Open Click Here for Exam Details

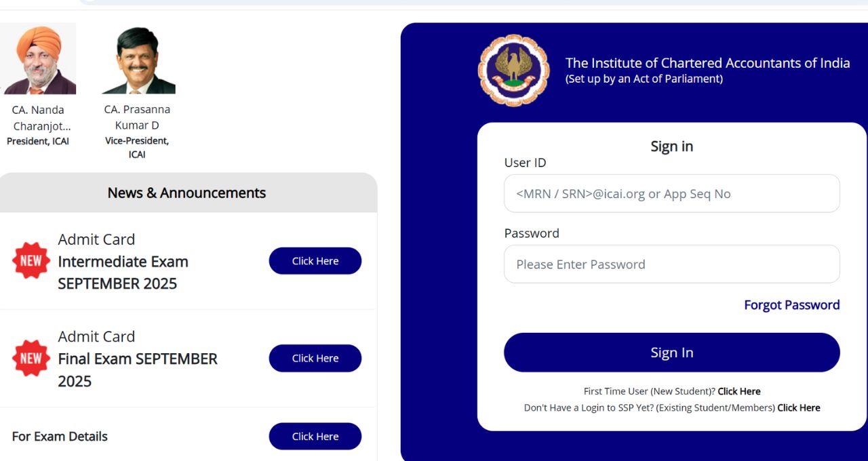point(315,437)
